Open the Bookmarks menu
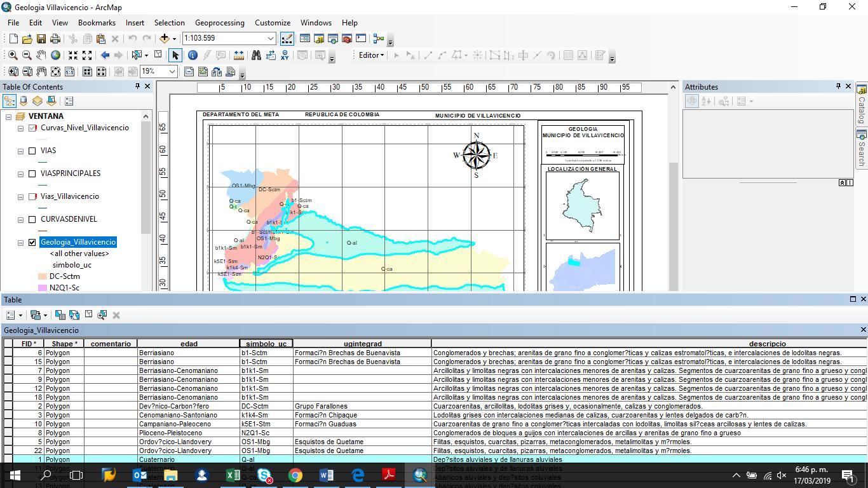The image size is (868, 488). click(97, 22)
